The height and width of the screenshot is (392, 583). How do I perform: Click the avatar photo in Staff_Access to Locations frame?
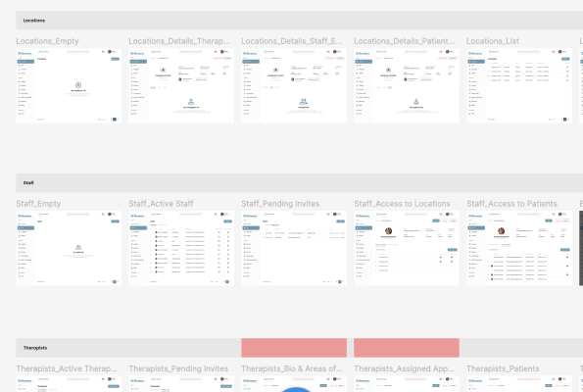[x=389, y=231]
